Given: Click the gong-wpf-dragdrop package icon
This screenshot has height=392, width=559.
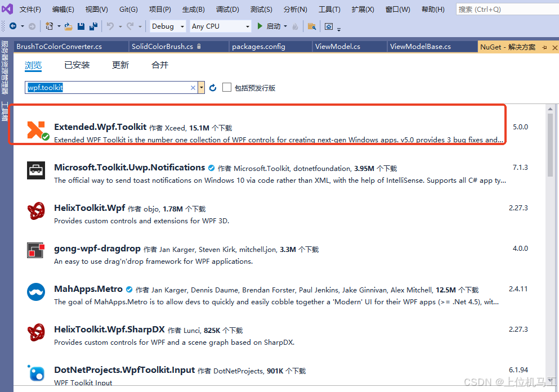Looking at the screenshot, I should click(36, 251).
